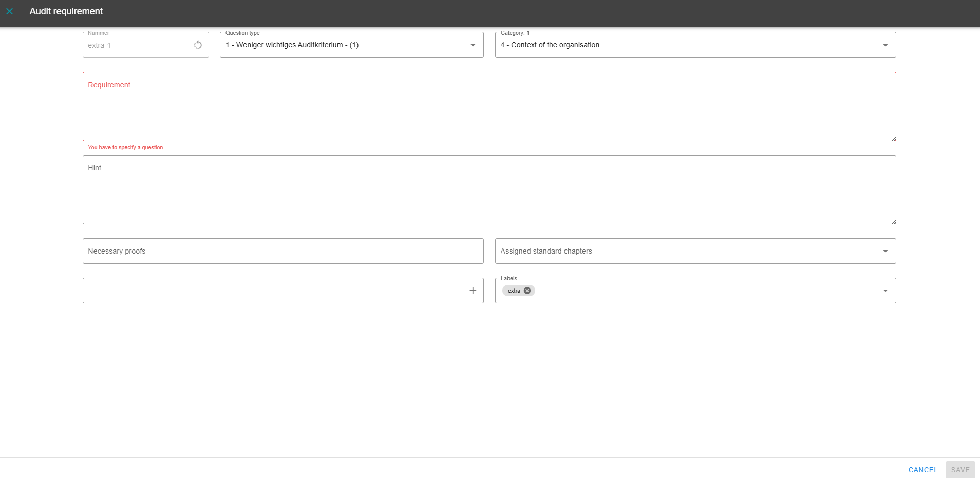Grab the Requirement text area resize handle
Viewport: 980px width, 481px height.
pyautogui.click(x=893, y=138)
